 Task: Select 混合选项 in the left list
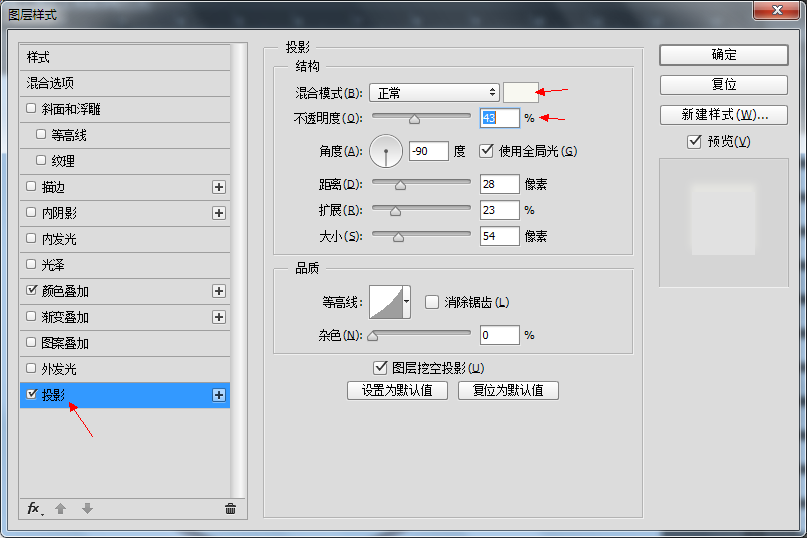pyautogui.click(x=125, y=83)
